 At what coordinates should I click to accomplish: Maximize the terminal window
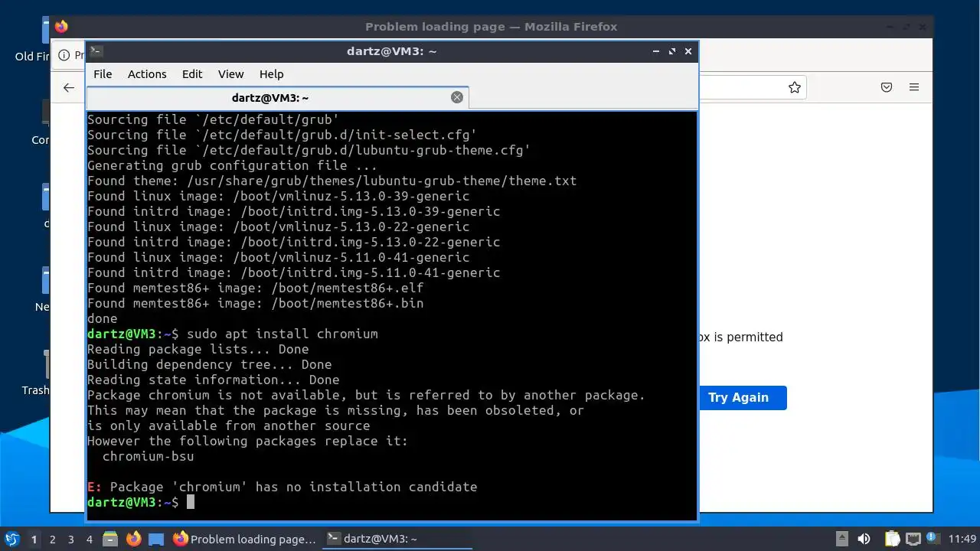[672, 51]
